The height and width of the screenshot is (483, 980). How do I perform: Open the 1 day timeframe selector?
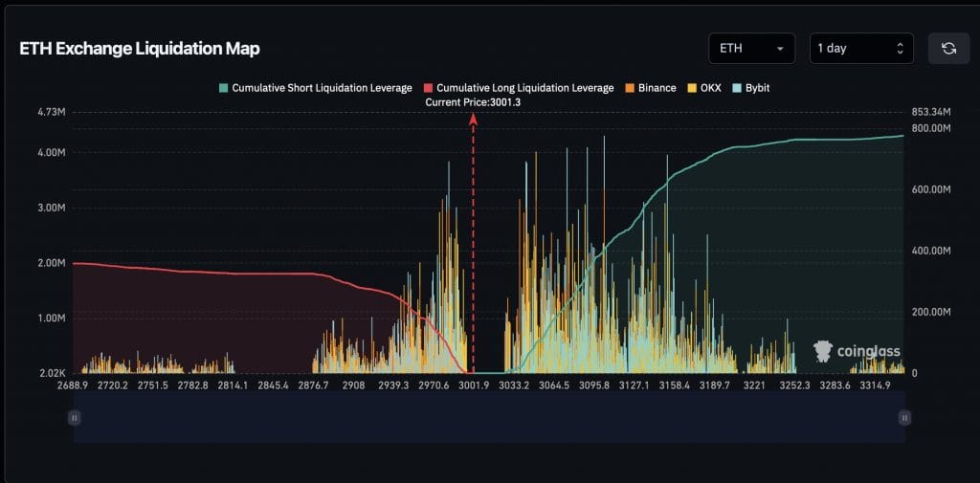(861, 48)
